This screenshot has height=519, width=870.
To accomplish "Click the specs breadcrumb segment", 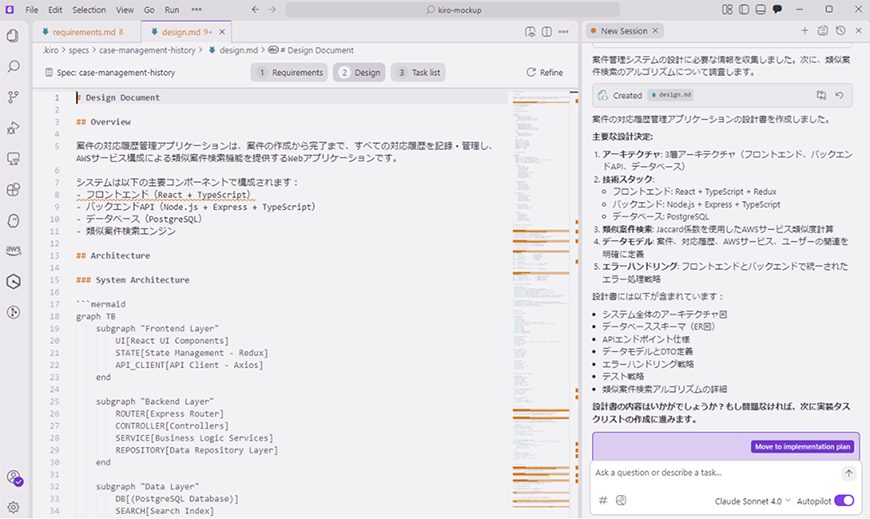I will [78, 50].
